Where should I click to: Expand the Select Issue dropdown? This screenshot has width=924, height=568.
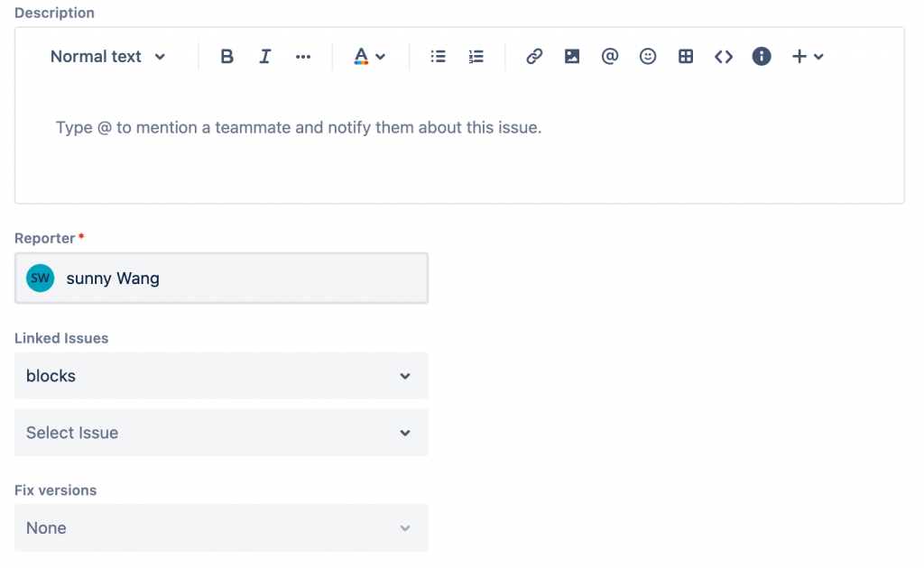point(221,433)
